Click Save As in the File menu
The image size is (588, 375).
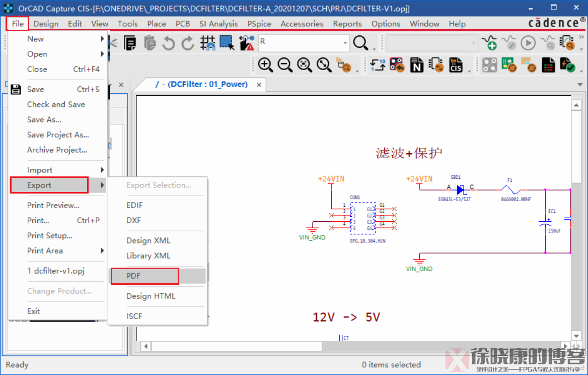coord(44,119)
